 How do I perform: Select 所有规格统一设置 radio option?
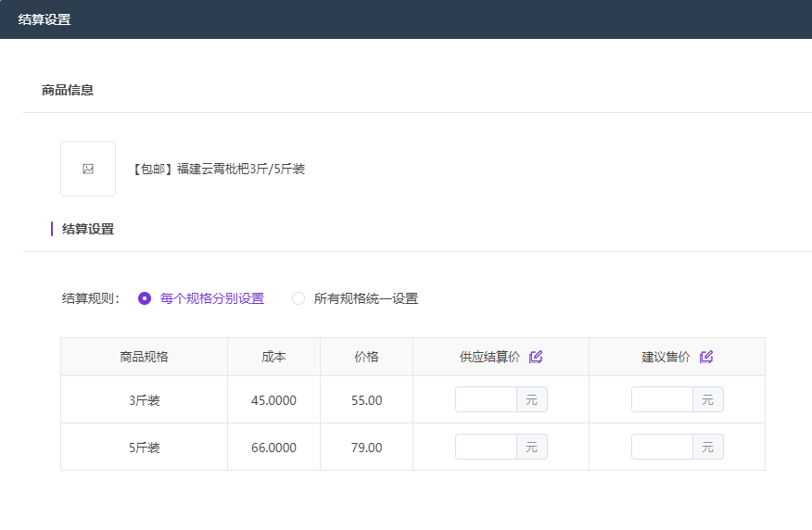tap(298, 298)
